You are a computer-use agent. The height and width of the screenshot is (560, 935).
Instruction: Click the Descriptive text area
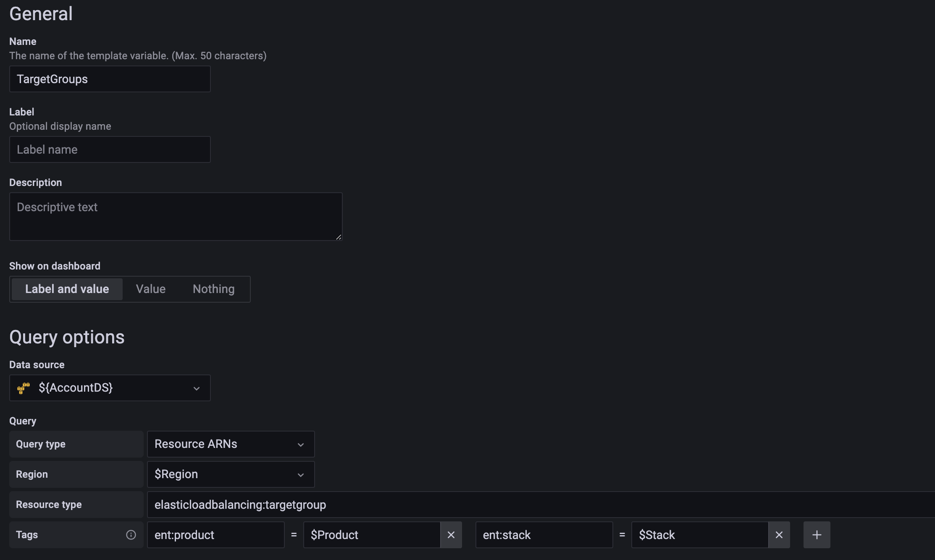176,217
